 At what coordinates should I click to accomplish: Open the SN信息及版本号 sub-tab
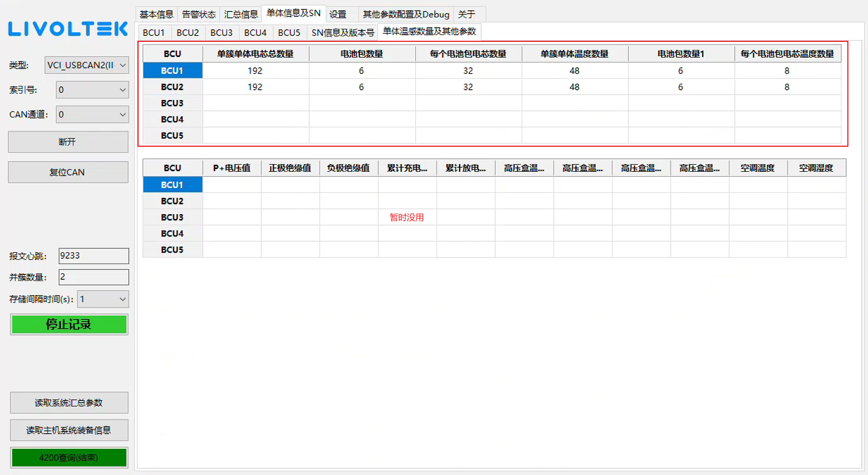(x=343, y=33)
